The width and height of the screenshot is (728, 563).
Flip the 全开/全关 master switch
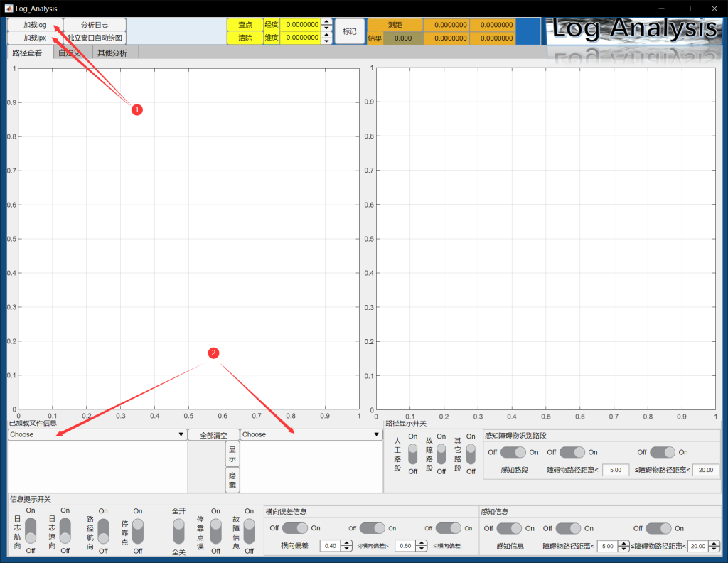178,530
